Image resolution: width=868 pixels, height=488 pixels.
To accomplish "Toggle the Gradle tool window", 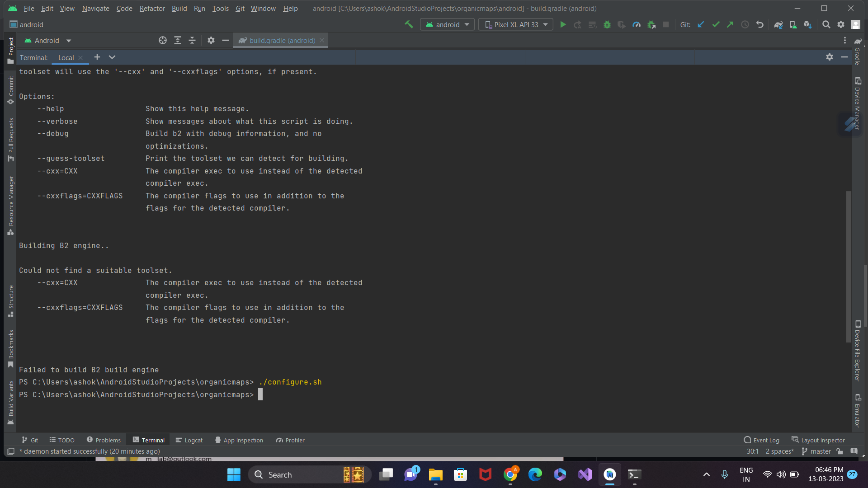I will (x=858, y=51).
